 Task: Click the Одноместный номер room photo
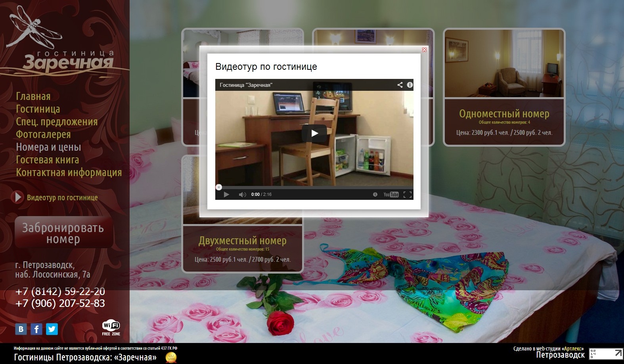click(x=504, y=63)
